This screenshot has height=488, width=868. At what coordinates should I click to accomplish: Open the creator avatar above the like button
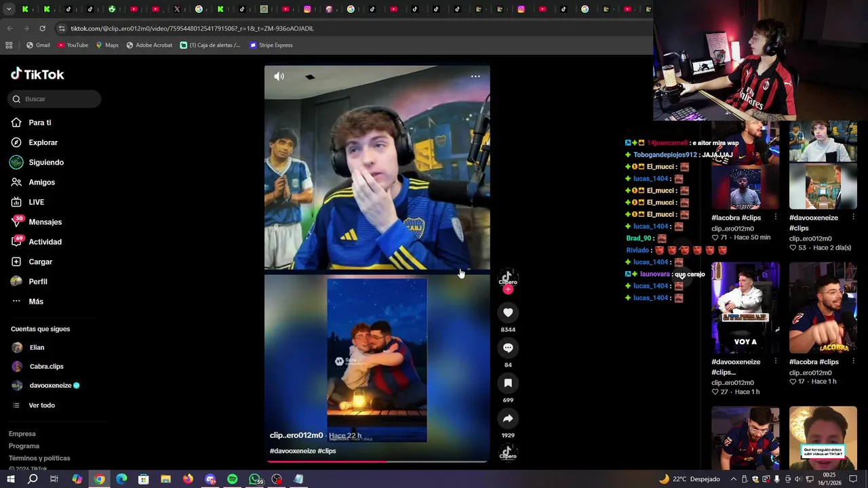[x=508, y=277]
